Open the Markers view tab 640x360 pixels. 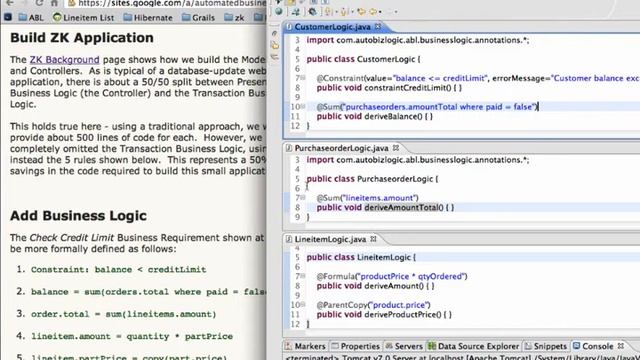pyautogui.click(x=305, y=346)
